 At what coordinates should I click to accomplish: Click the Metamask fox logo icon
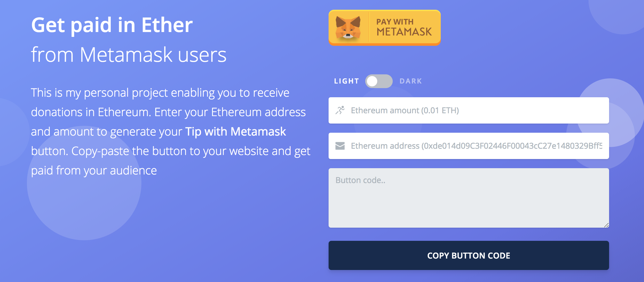tap(348, 27)
